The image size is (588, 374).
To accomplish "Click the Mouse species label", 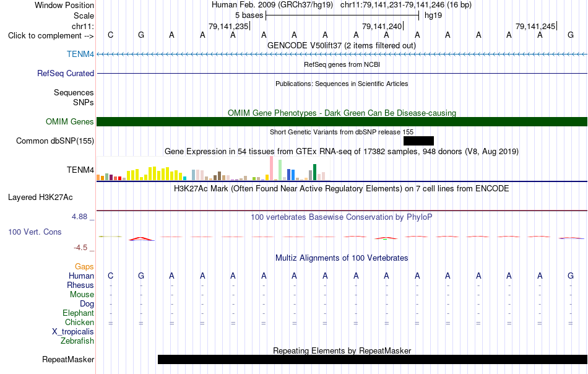I will (x=82, y=295).
